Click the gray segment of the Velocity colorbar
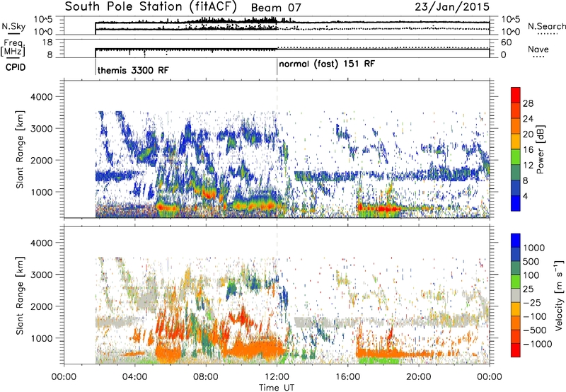Screen dimensions: 566x392 [516, 296]
